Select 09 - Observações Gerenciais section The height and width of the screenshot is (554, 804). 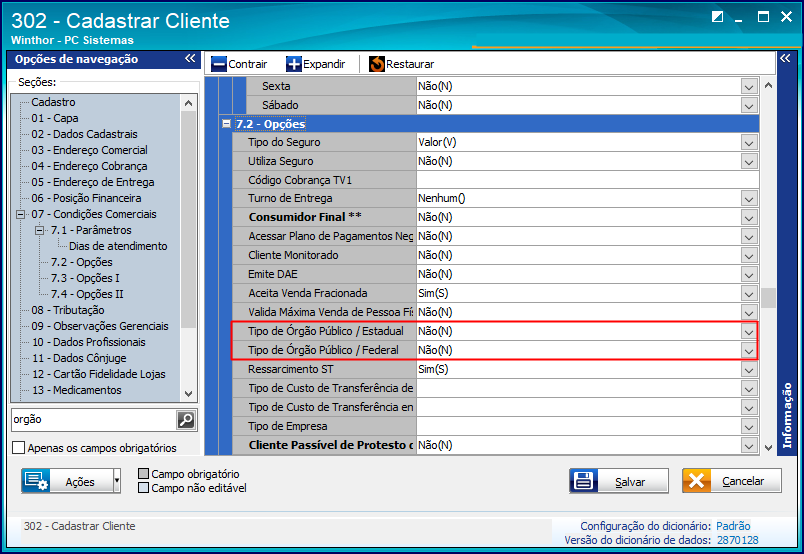coord(100,326)
